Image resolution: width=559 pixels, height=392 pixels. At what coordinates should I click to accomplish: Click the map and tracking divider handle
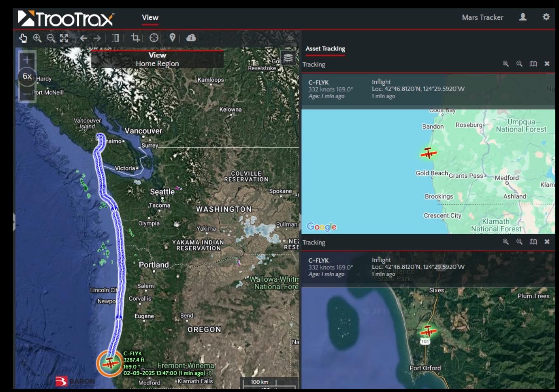pos(300,222)
